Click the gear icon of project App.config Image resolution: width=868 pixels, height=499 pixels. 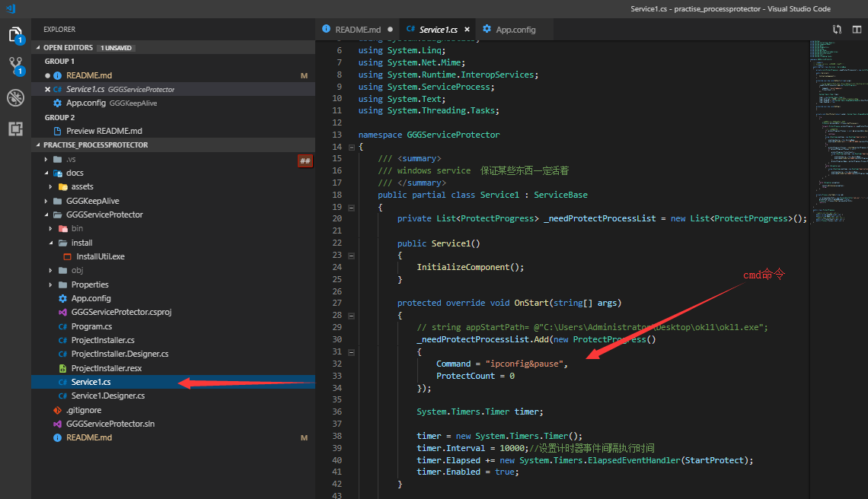pyautogui.click(x=62, y=298)
